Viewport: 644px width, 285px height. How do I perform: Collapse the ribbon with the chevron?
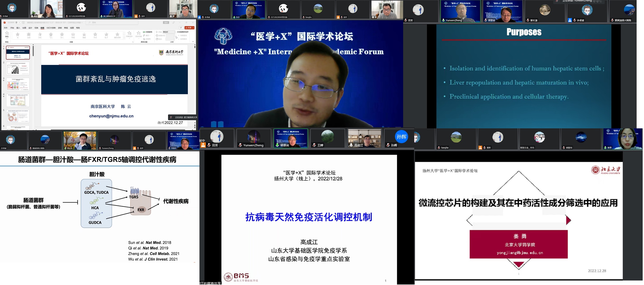pyautogui.click(x=193, y=41)
